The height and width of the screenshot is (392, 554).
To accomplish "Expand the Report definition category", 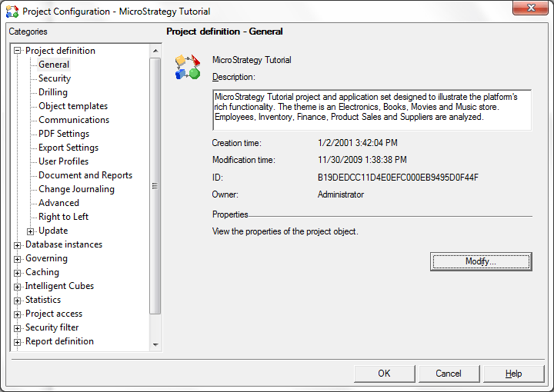I will (17, 342).
